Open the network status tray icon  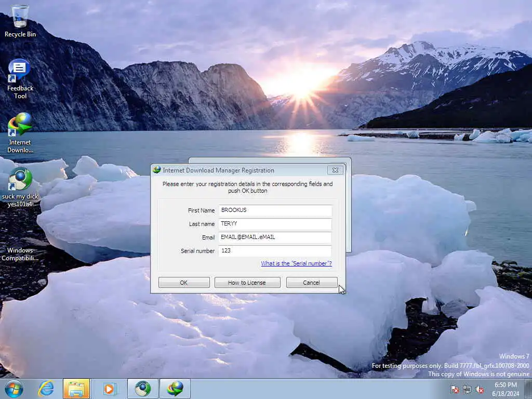click(467, 389)
